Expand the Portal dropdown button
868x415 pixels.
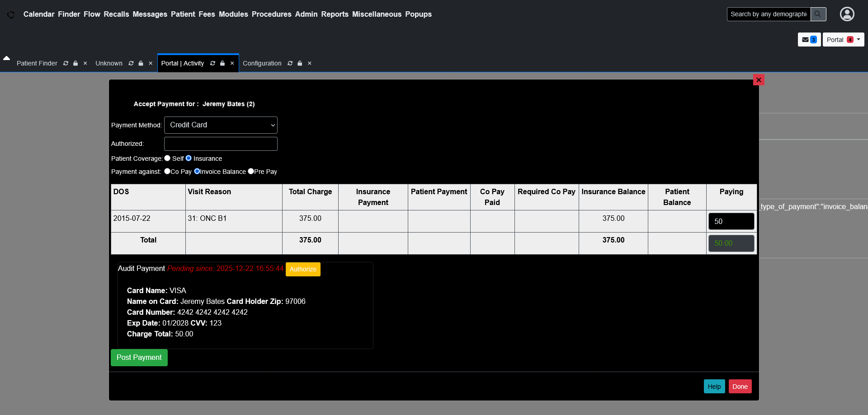(x=843, y=40)
